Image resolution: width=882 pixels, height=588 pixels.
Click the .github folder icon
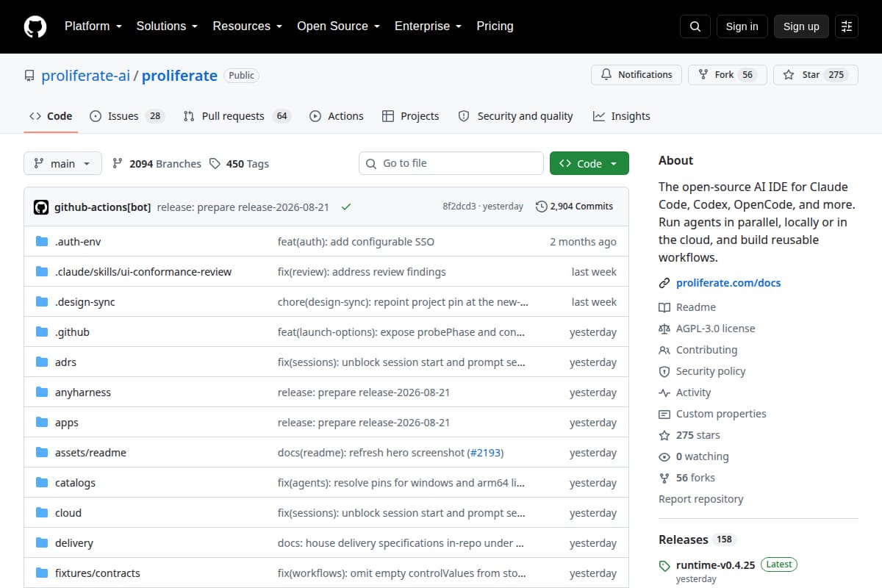pyautogui.click(x=42, y=332)
